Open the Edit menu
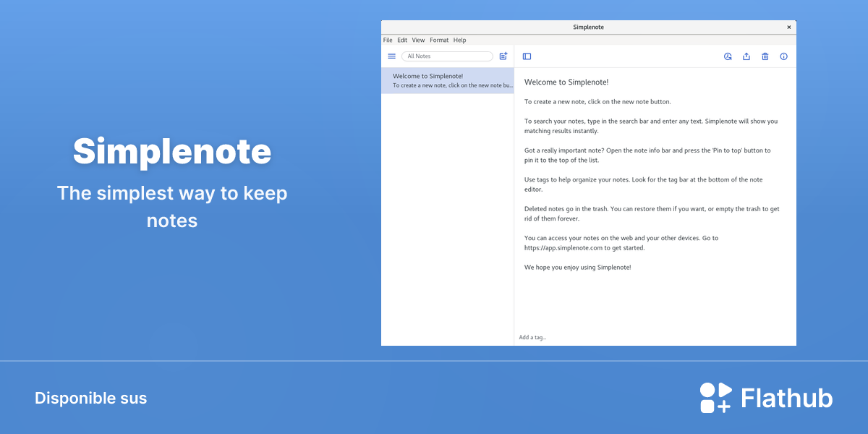 (x=402, y=41)
